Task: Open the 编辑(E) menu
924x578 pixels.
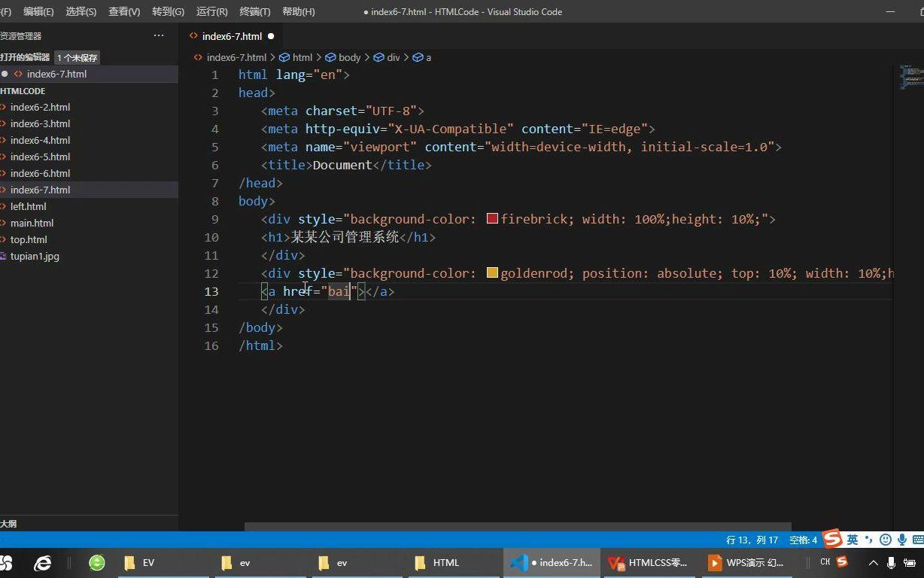Action: tap(38, 11)
